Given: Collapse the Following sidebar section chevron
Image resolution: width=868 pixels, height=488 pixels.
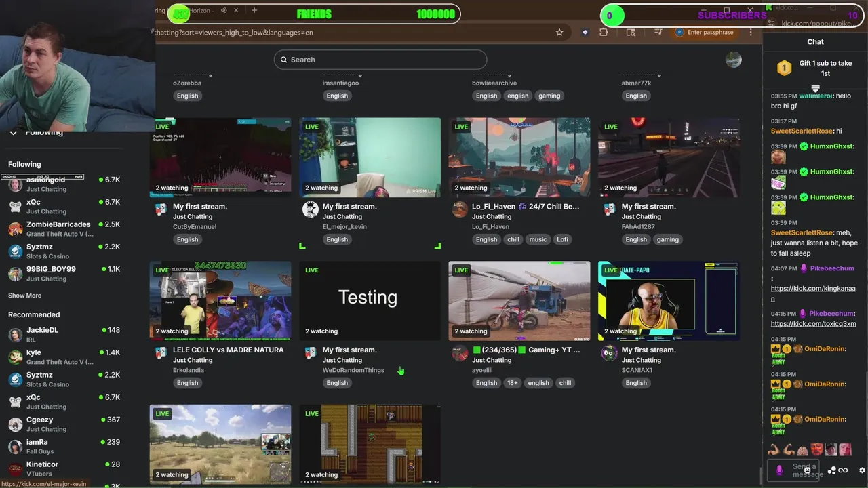Looking at the screenshot, I should click(x=13, y=132).
